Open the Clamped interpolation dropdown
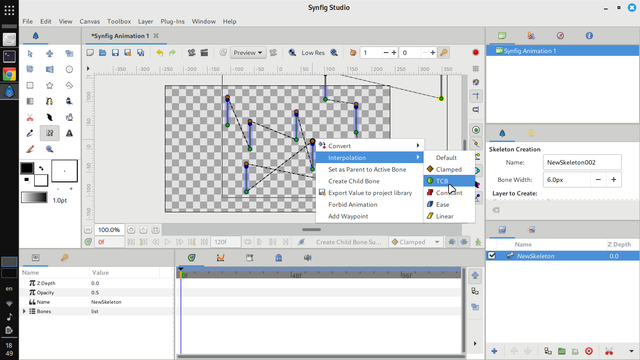This screenshot has width=640, height=360. (415, 242)
